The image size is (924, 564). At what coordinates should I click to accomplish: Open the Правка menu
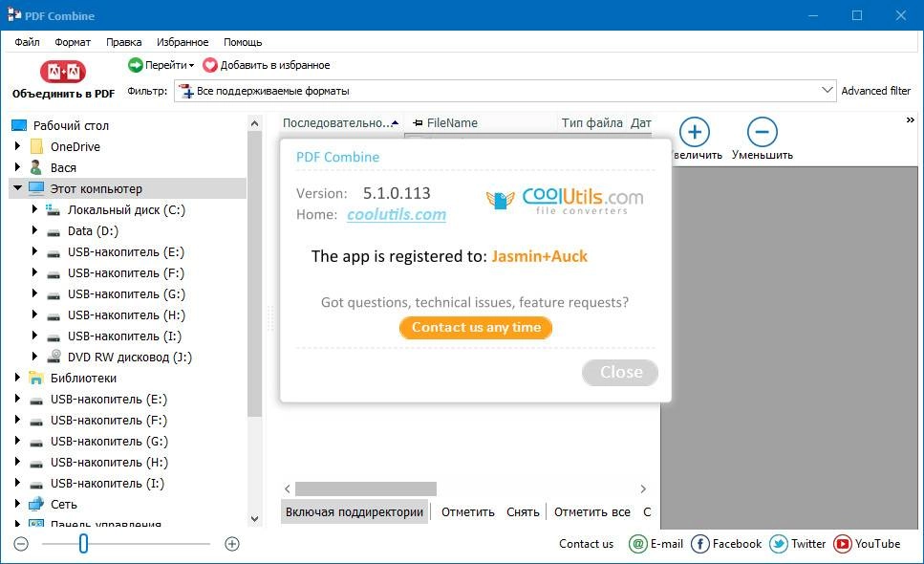click(x=124, y=42)
